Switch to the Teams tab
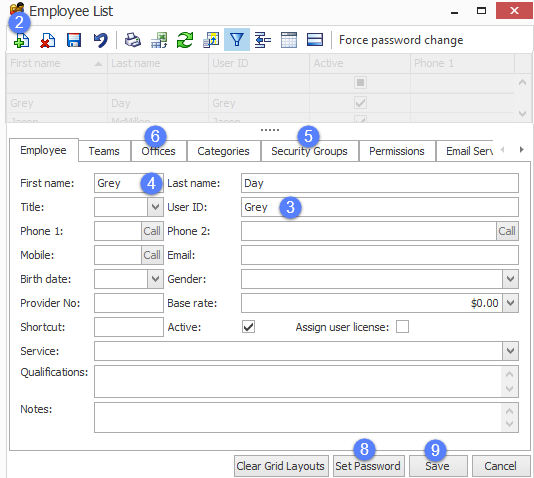This screenshot has width=534, height=478. [104, 151]
